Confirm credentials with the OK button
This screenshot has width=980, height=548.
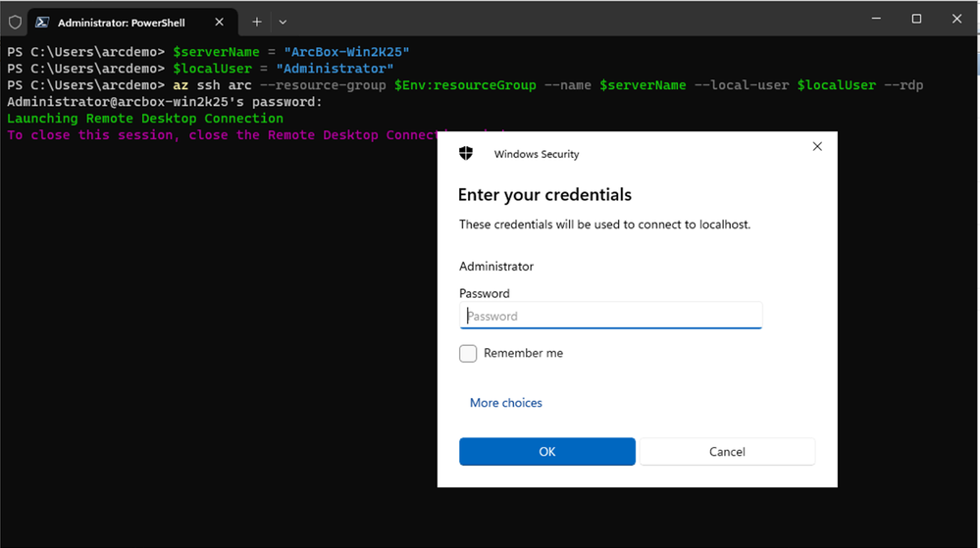[546, 452]
